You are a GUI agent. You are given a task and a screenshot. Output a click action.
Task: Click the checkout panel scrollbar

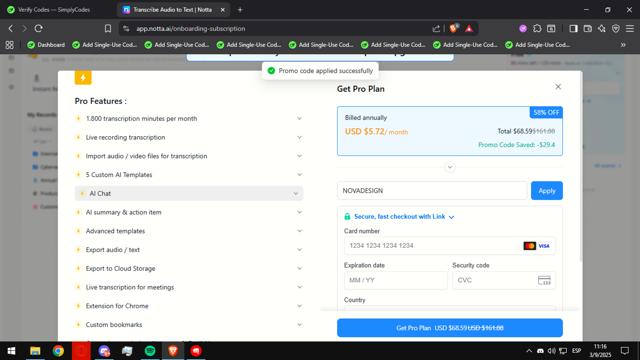coord(580,167)
